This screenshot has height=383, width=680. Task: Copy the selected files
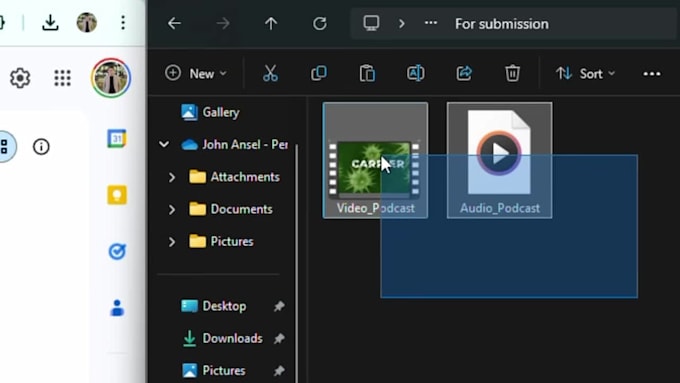(319, 73)
